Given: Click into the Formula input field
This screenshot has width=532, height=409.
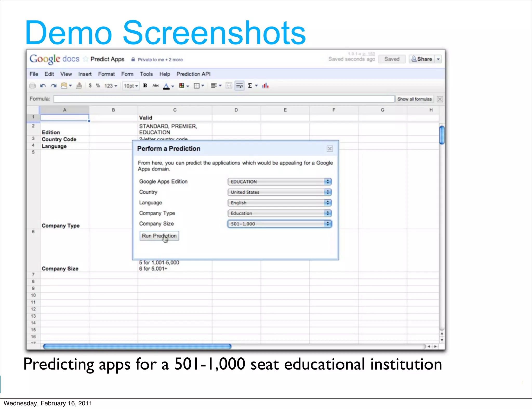Looking at the screenshot, I should click(x=224, y=99).
